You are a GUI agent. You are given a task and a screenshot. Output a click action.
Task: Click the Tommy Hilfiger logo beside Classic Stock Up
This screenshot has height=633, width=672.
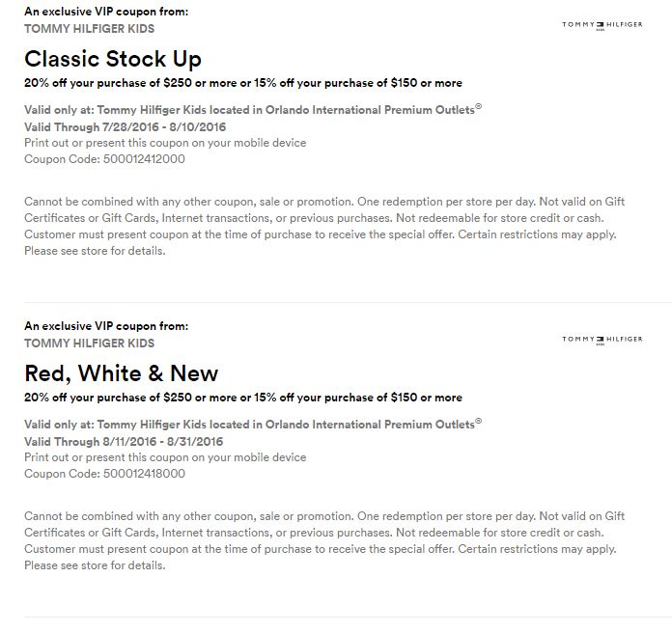pos(602,26)
